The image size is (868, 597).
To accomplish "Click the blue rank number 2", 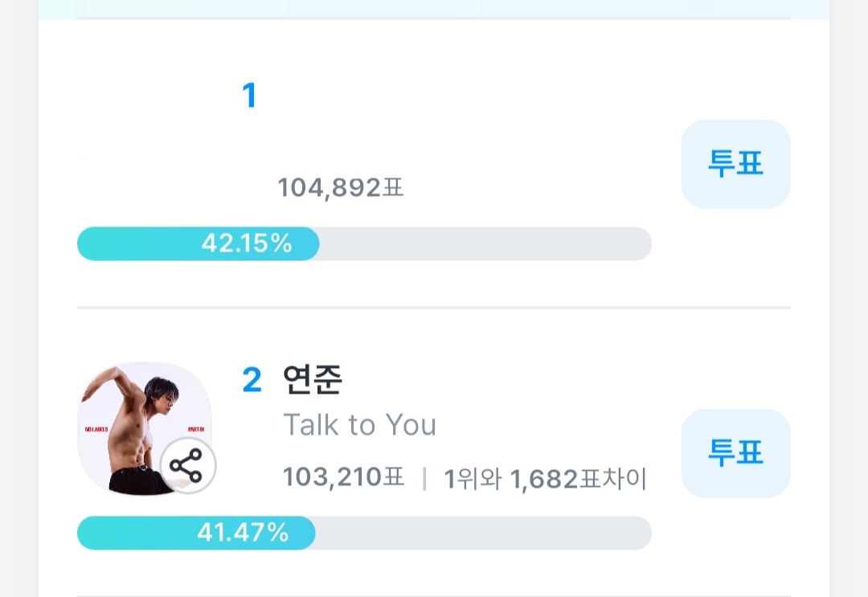I will point(252,380).
